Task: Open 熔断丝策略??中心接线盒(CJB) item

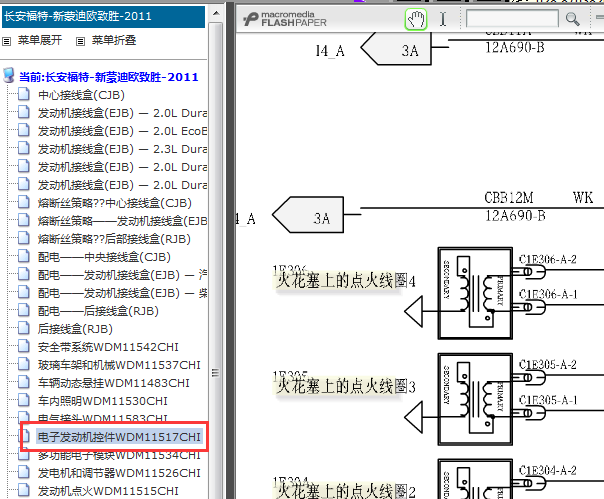Action: click(x=114, y=203)
